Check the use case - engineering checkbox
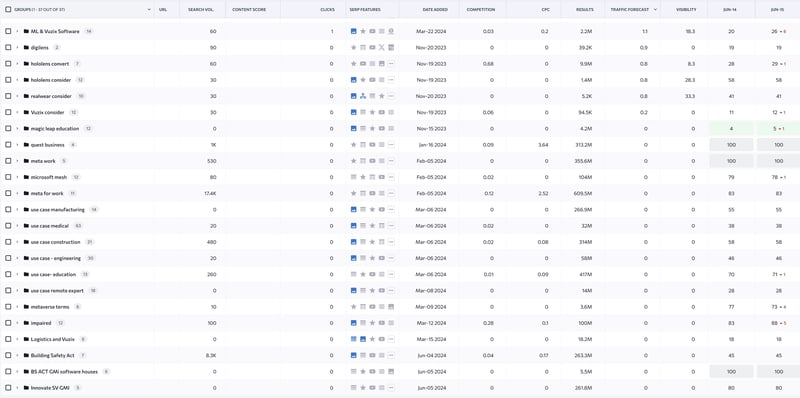 [x=8, y=258]
